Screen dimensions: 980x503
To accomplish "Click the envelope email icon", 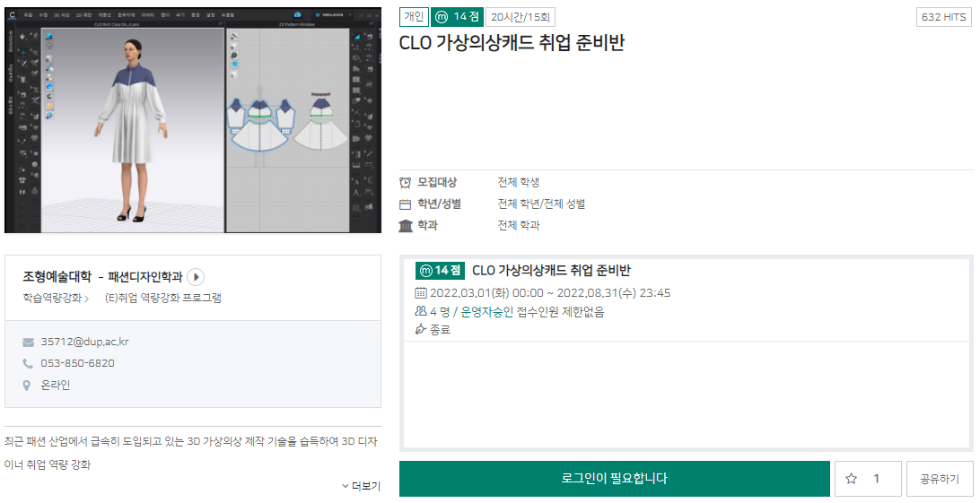I will [29, 342].
